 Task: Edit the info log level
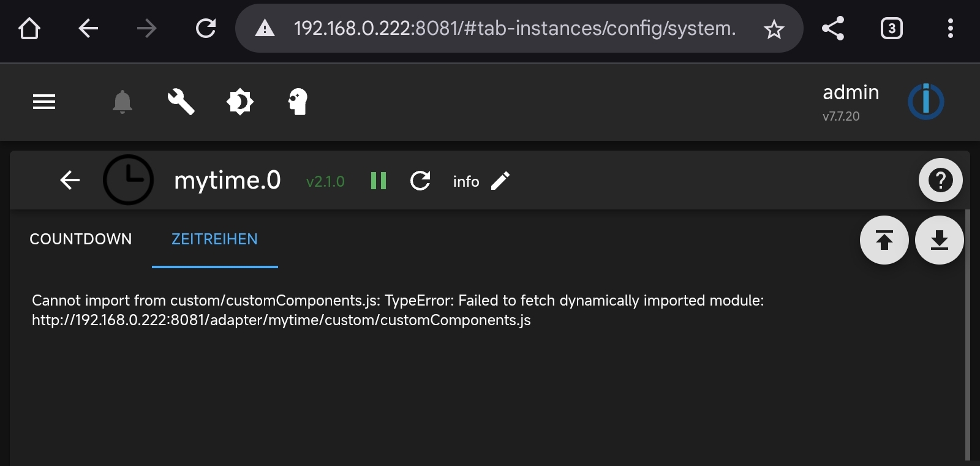pos(500,181)
